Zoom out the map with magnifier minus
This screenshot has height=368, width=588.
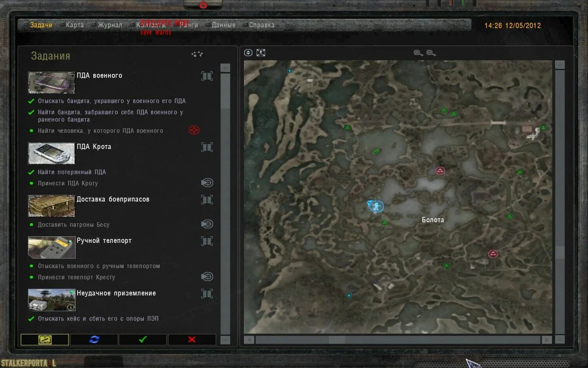point(431,53)
